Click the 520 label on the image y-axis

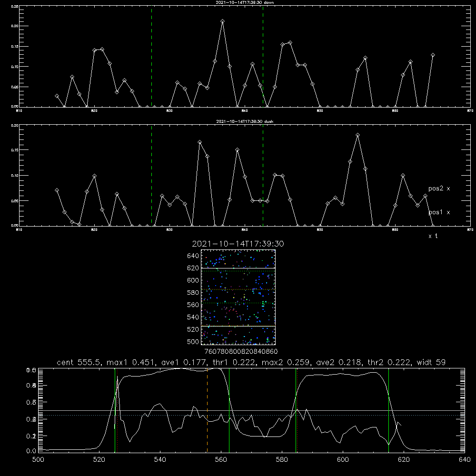tap(193, 329)
